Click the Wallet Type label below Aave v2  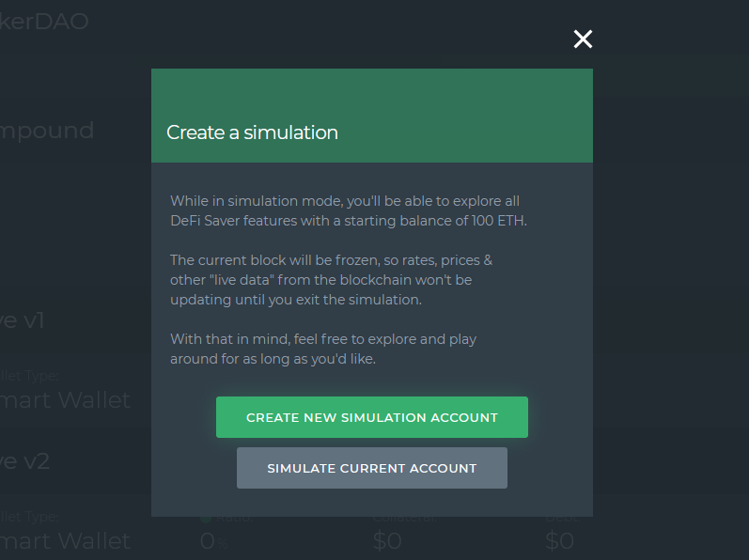click(x=29, y=517)
